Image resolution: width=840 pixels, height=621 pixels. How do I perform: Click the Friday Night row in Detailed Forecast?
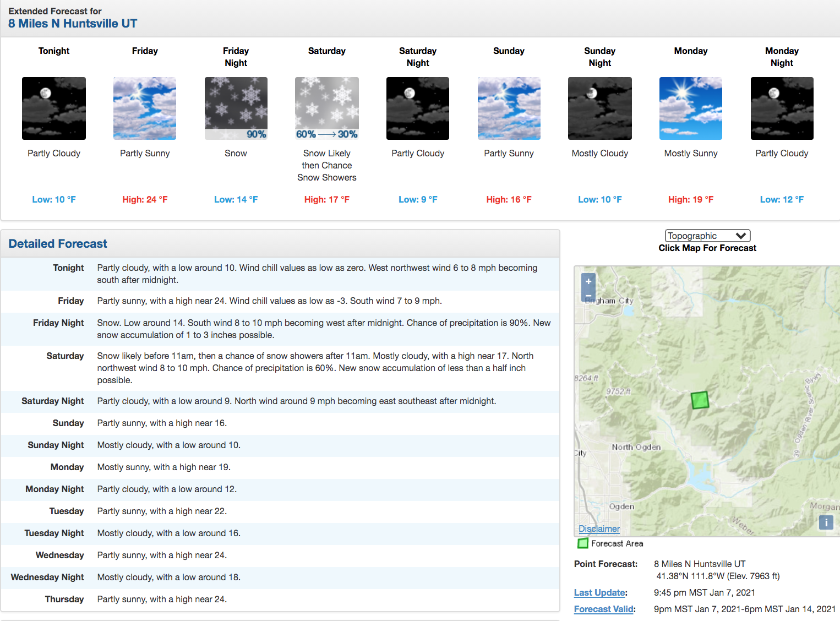280,329
